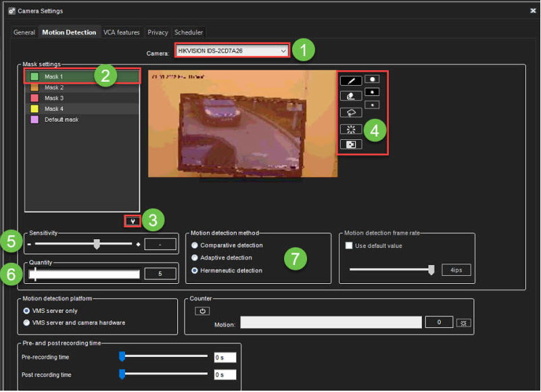
Task: Open mask settings via wrench icon
Action: 133,221
